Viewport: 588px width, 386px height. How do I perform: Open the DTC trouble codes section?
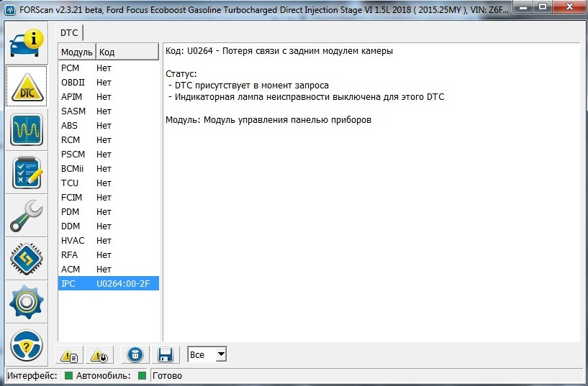point(27,86)
